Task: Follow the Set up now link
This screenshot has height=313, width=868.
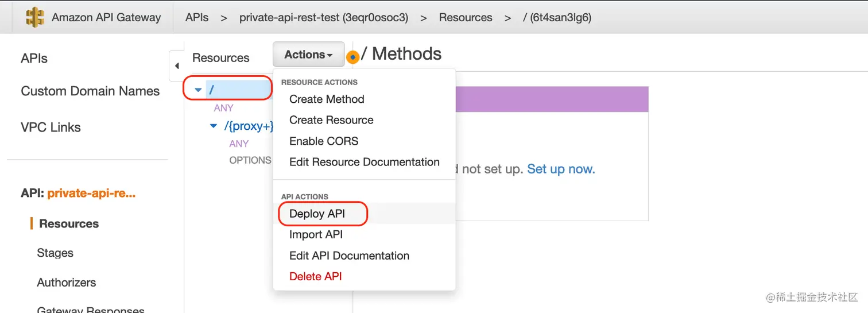Action: (x=560, y=169)
